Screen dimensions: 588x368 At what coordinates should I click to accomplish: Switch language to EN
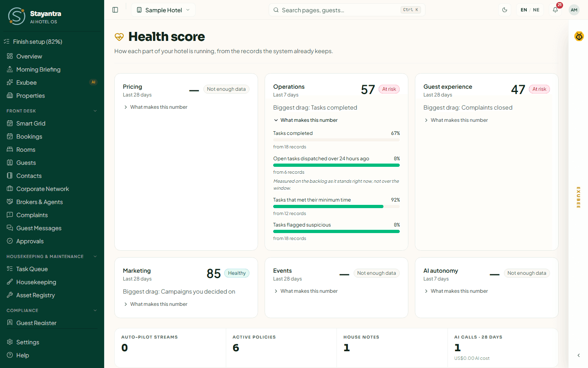click(524, 10)
